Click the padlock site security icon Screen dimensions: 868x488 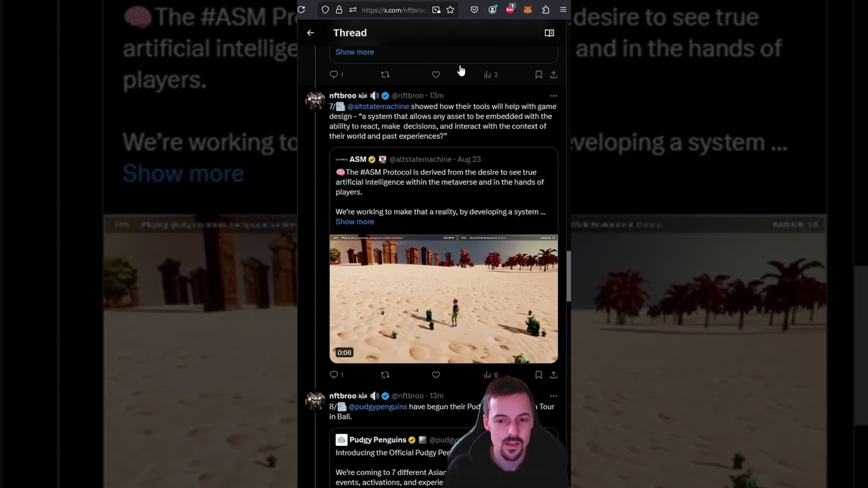[x=339, y=9]
